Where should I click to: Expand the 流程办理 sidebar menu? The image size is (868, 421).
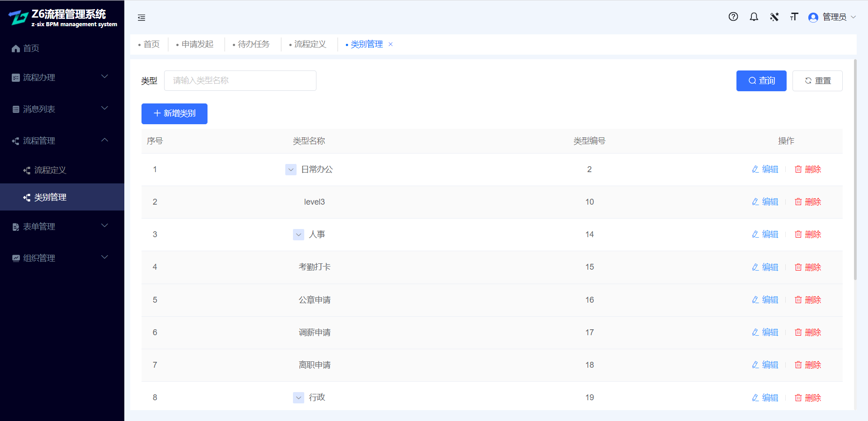(x=105, y=77)
